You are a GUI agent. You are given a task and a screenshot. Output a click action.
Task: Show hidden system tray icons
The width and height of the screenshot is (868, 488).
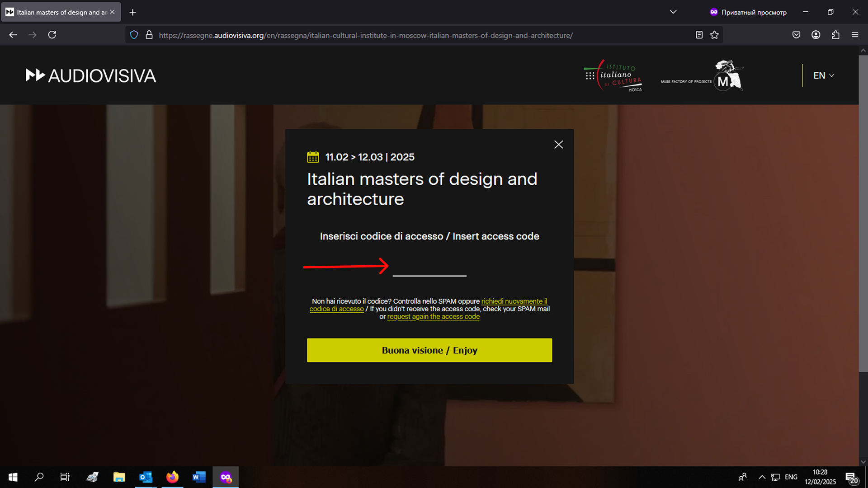(762, 477)
